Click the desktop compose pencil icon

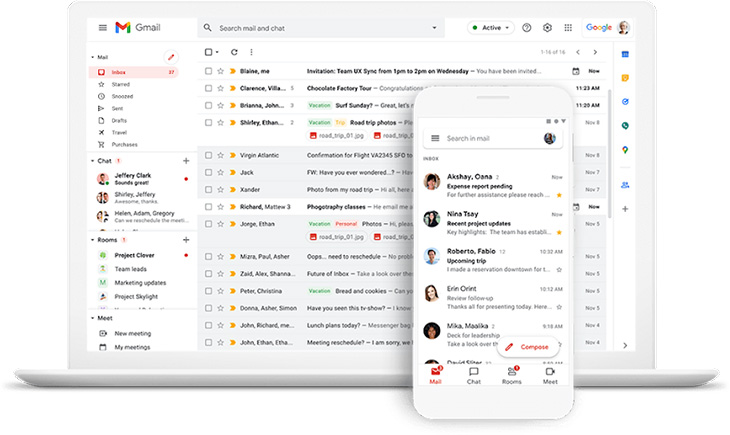pyautogui.click(x=171, y=57)
